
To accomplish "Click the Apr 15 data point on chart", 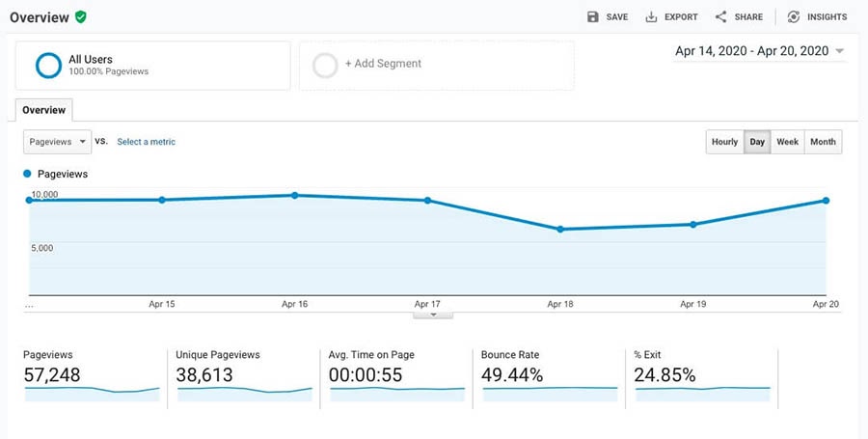I will (162, 200).
